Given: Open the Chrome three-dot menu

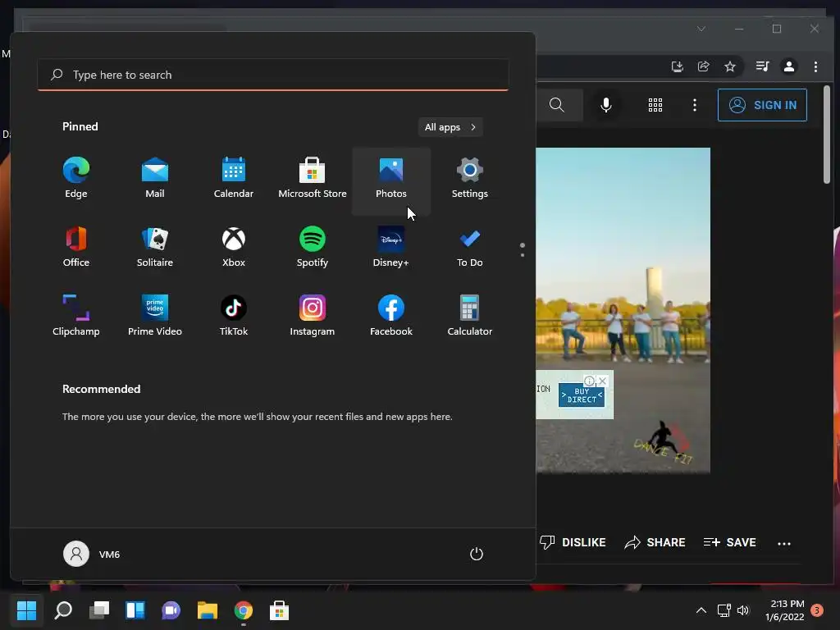Looking at the screenshot, I should click(x=815, y=66).
